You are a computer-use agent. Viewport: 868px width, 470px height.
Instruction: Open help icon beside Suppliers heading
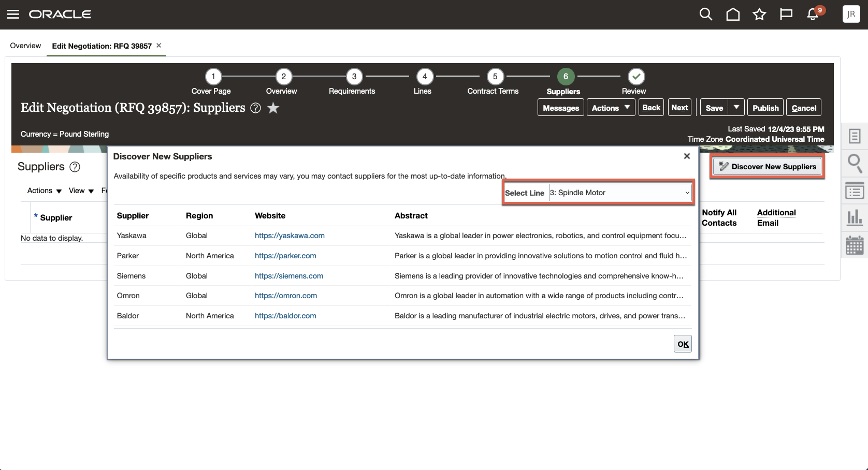pyautogui.click(x=75, y=167)
